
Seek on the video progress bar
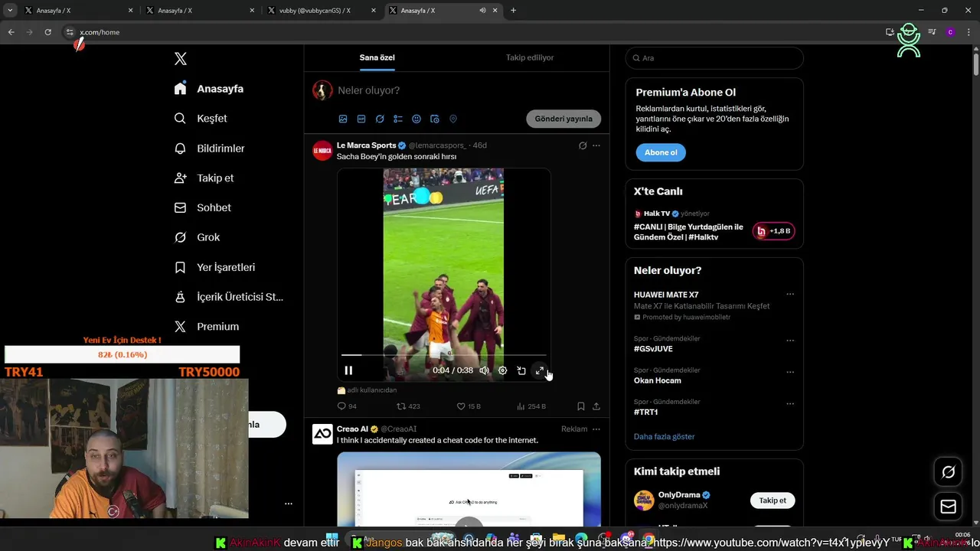(x=443, y=355)
